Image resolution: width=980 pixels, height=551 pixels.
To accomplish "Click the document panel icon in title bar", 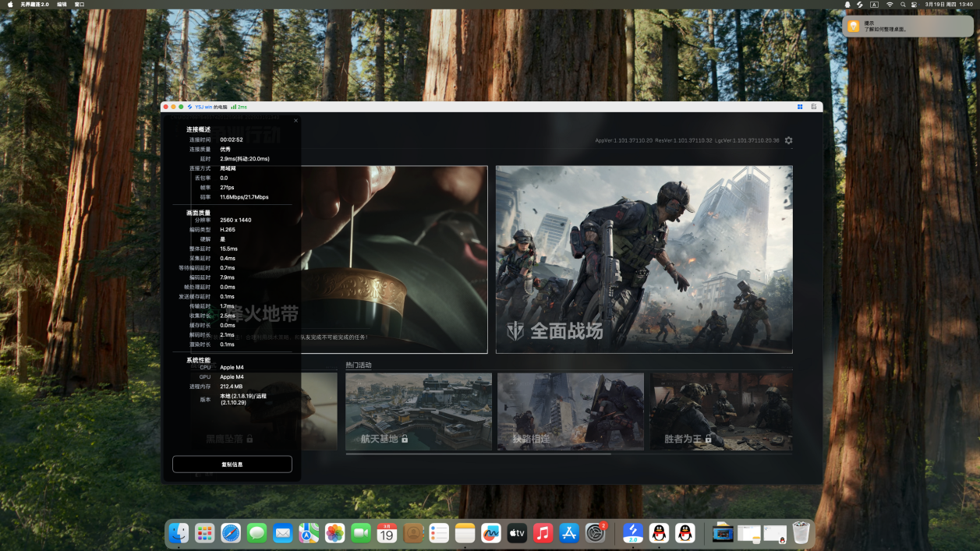I will pos(813,107).
